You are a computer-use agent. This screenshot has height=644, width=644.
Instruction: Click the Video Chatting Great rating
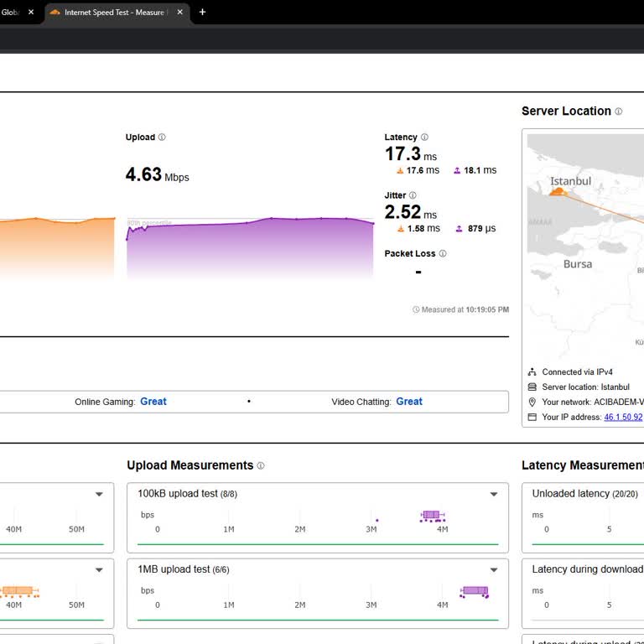pyautogui.click(x=409, y=402)
